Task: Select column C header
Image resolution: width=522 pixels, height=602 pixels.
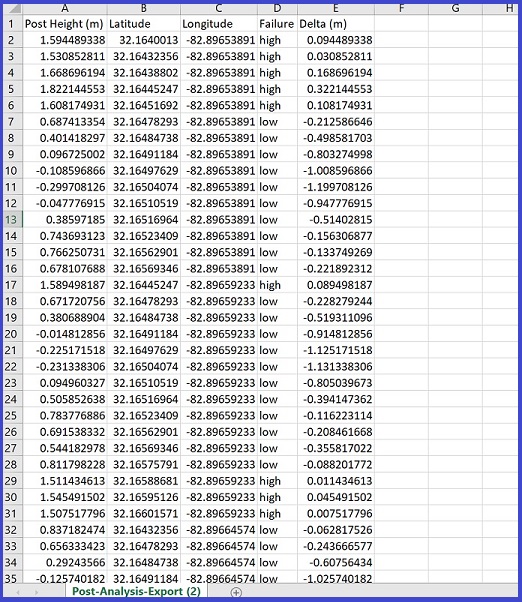Action: [219, 8]
